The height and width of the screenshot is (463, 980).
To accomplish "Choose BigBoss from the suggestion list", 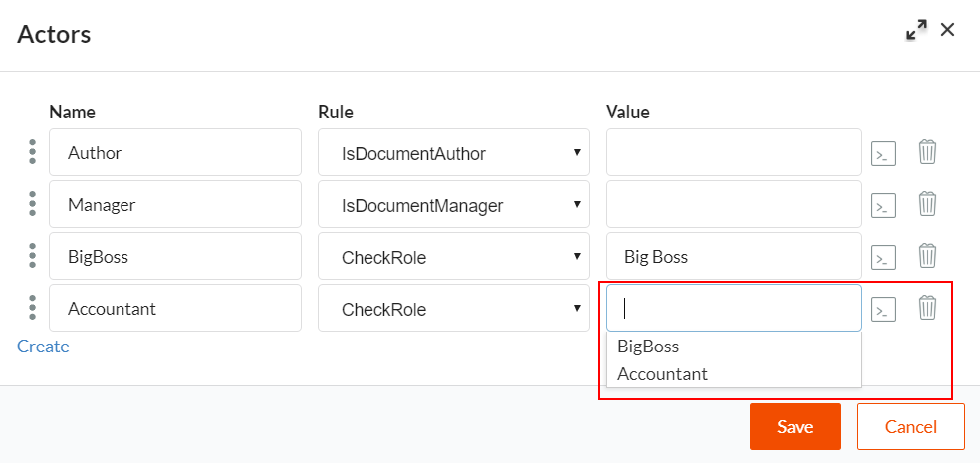I will [648, 347].
